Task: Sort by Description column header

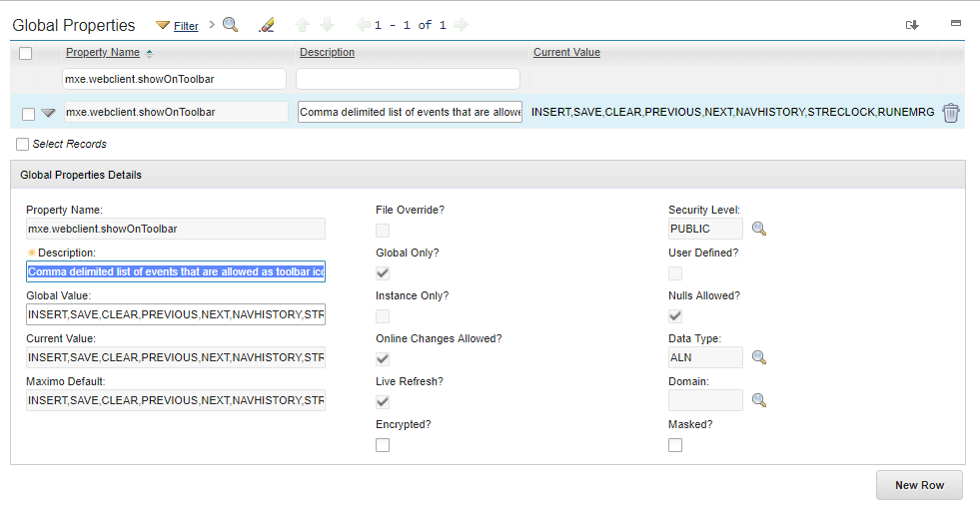Action: [327, 53]
